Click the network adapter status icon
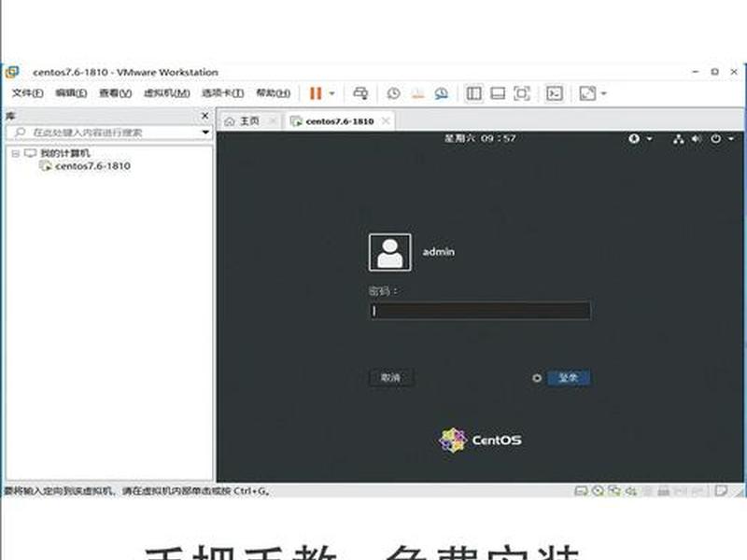 tap(614, 491)
